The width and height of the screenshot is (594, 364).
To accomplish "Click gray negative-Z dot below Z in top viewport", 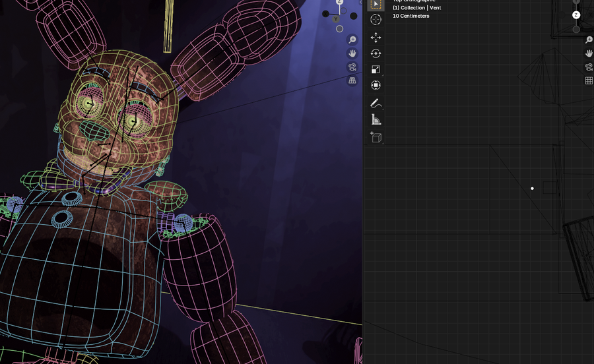I will 576,29.
